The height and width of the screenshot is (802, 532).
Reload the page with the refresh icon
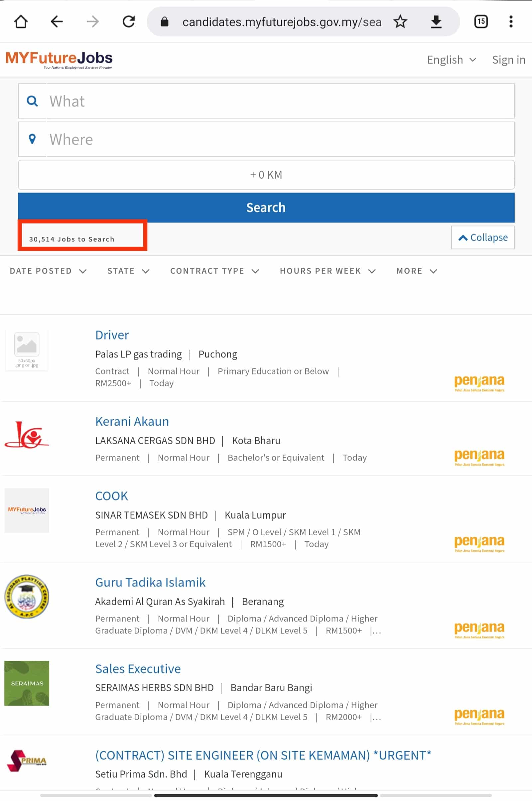pyautogui.click(x=129, y=22)
